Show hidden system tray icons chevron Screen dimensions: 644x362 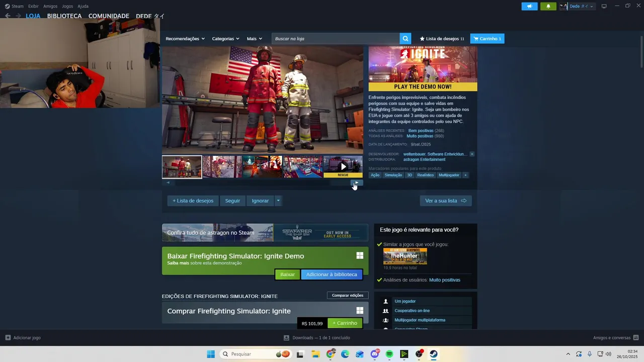pos(568,354)
